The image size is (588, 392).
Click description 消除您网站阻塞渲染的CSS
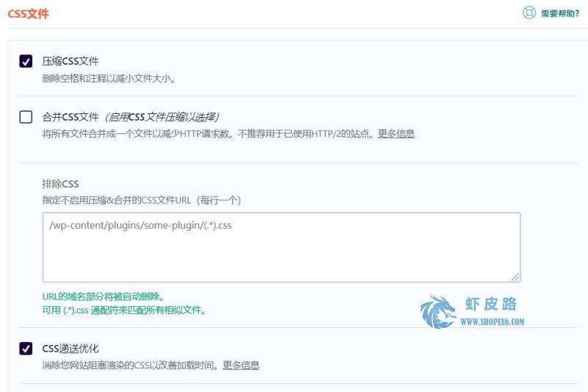pos(131,366)
